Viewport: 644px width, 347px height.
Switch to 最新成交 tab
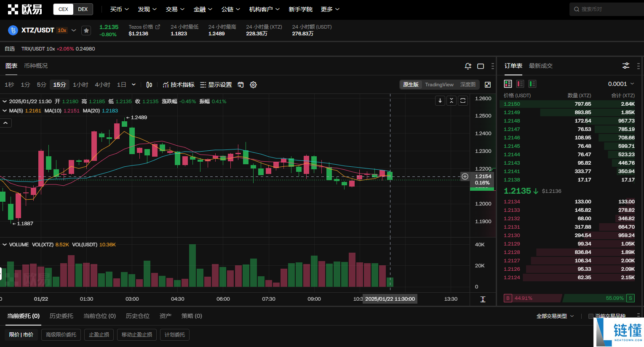[x=541, y=66]
